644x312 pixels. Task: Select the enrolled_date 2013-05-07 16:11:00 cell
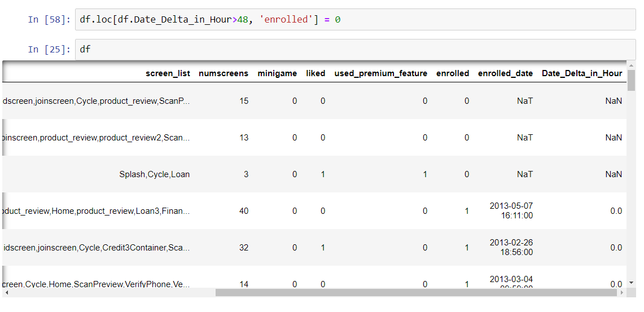[511, 210]
